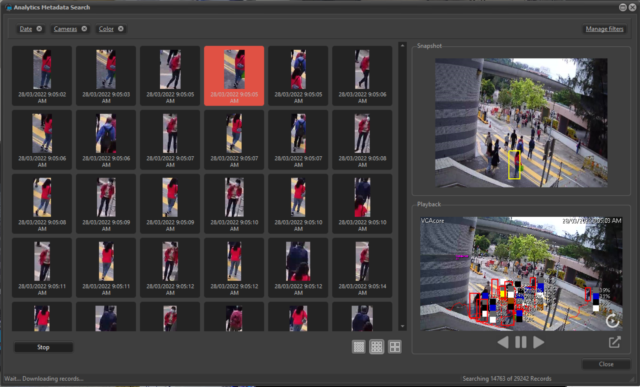The height and width of the screenshot is (387, 640).
Task: Stop the ongoing search
Action: pyautogui.click(x=44, y=347)
